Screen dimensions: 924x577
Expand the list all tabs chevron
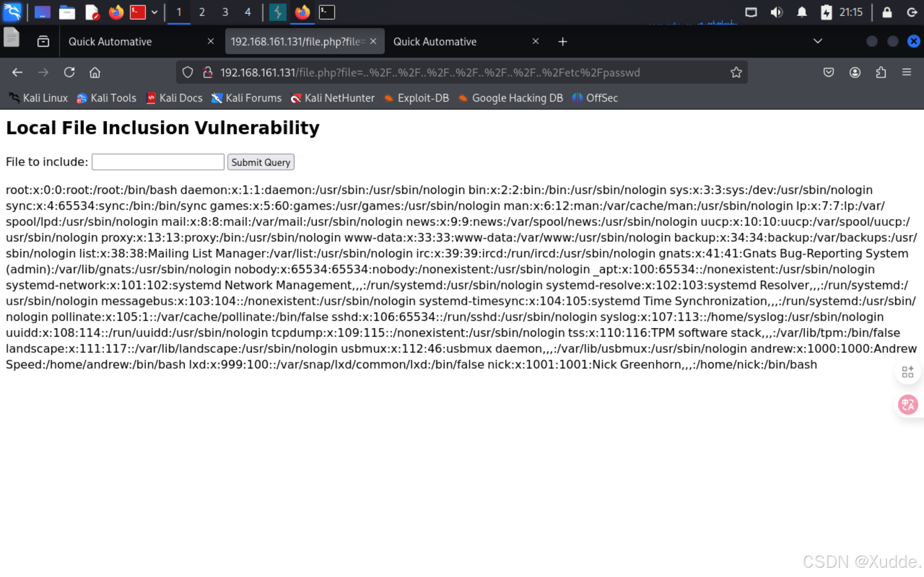coord(817,41)
